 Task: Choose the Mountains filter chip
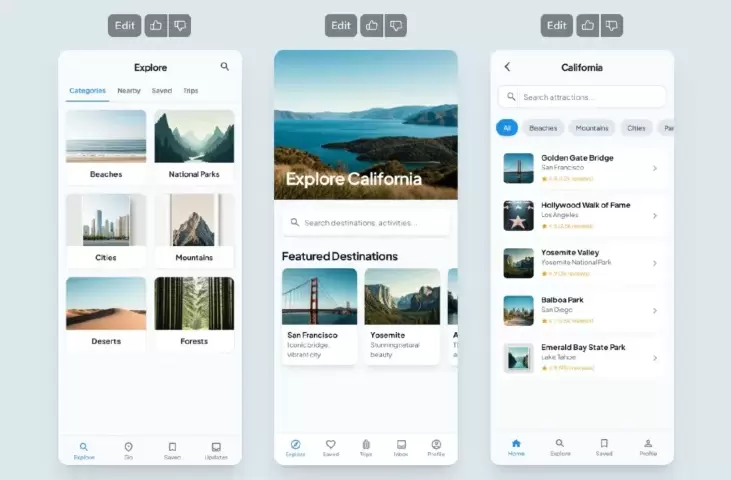pyautogui.click(x=592, y=128)
